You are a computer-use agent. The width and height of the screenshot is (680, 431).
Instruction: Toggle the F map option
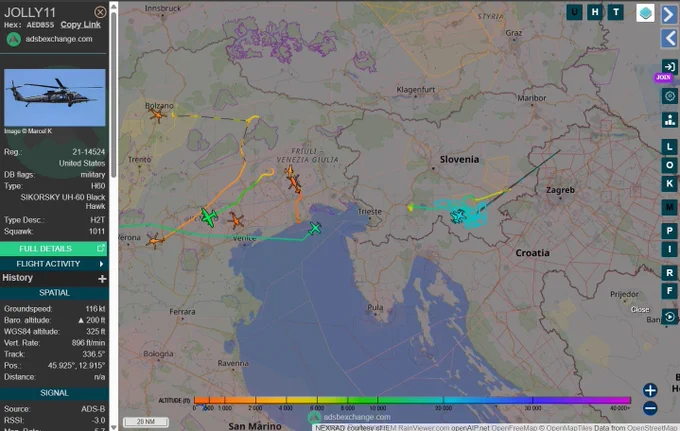(670, 291)
